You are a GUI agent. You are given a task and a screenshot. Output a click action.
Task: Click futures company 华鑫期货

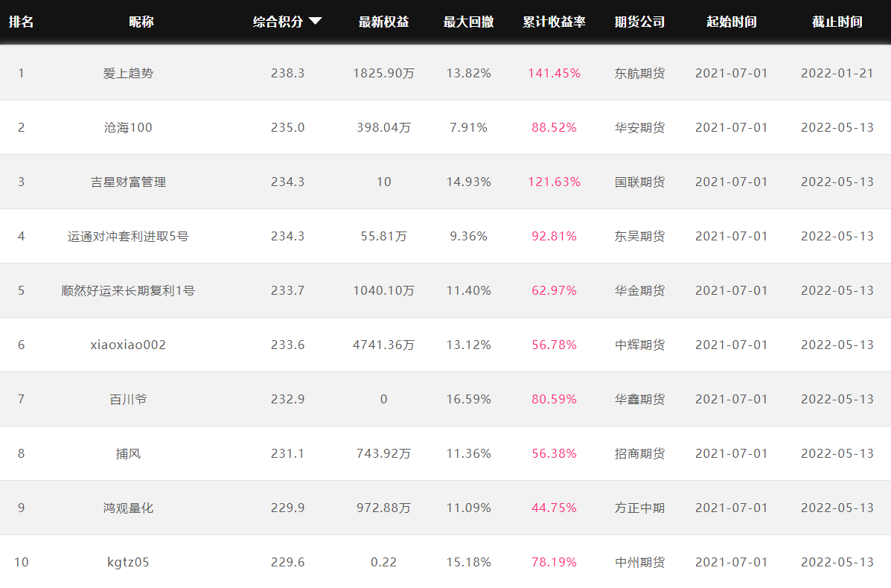point(640,400)
